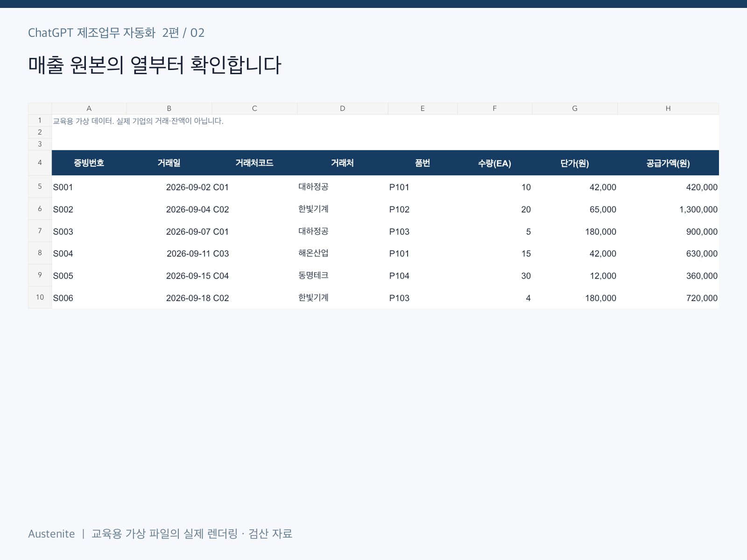Select the 거래일 header cell
Screen dimensions: 747x560
169,163
